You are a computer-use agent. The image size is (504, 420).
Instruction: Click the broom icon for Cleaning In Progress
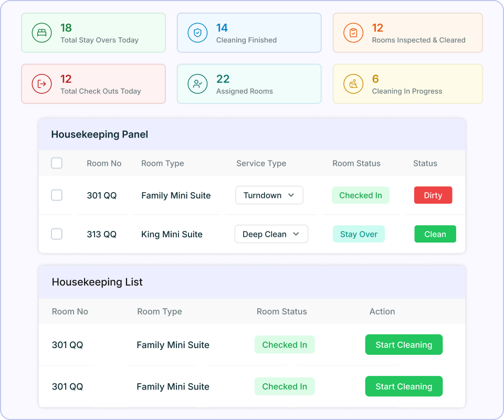[353, 84]
